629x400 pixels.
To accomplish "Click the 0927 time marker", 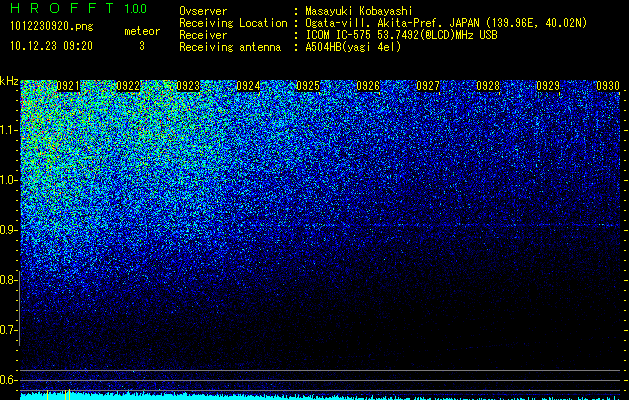I will pos(428,86).
